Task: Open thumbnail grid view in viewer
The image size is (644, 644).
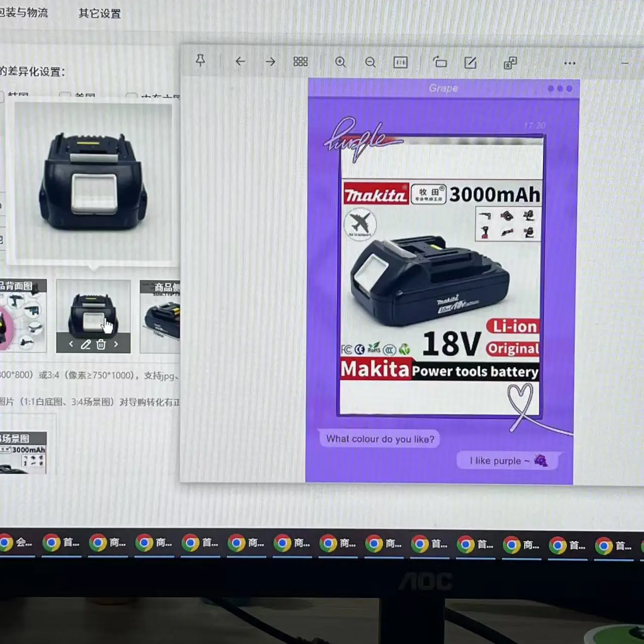Action: tap(300, 62)
